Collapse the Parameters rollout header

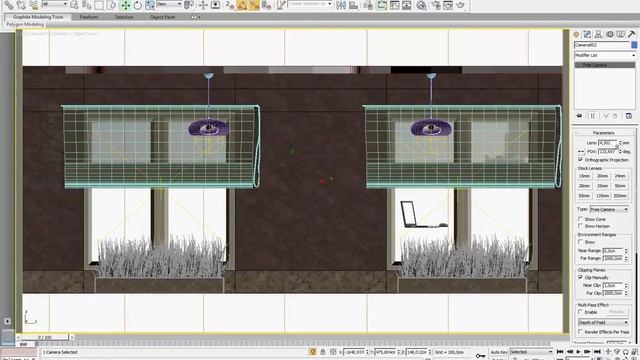[603, 133]
